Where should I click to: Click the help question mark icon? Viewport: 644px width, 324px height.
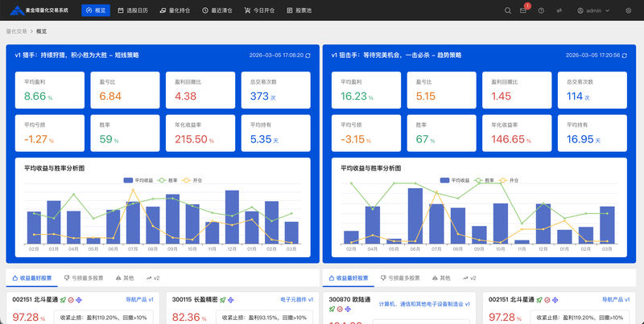click(541, 11)
